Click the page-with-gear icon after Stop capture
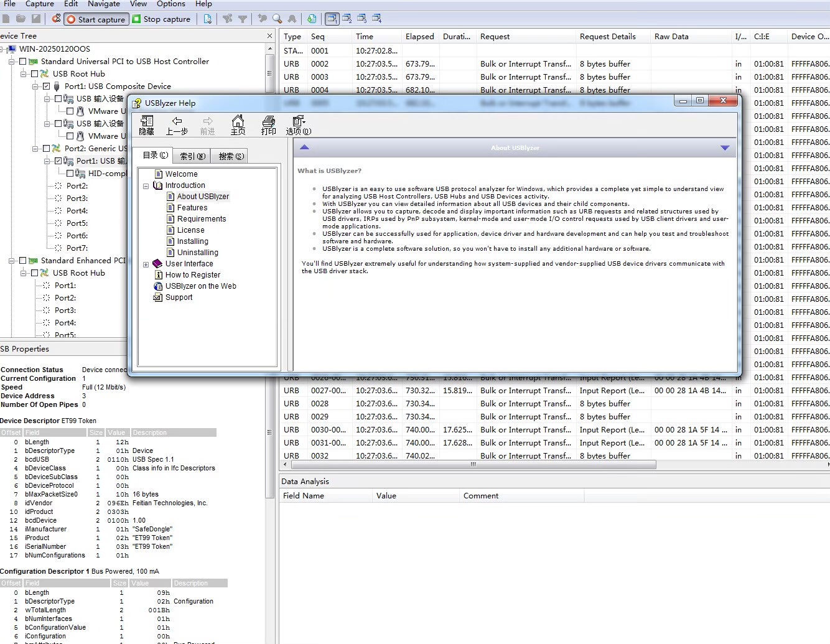 click(x=208, y=19)
